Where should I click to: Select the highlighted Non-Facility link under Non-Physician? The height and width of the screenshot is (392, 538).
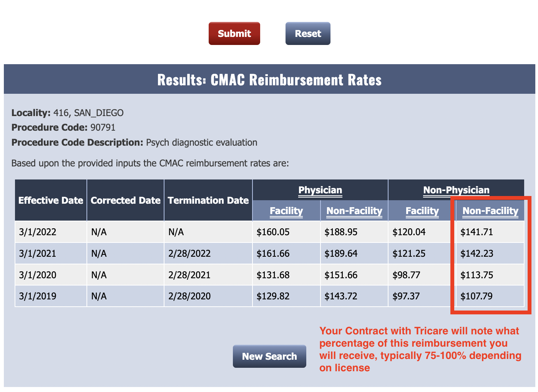pos(490,211)
